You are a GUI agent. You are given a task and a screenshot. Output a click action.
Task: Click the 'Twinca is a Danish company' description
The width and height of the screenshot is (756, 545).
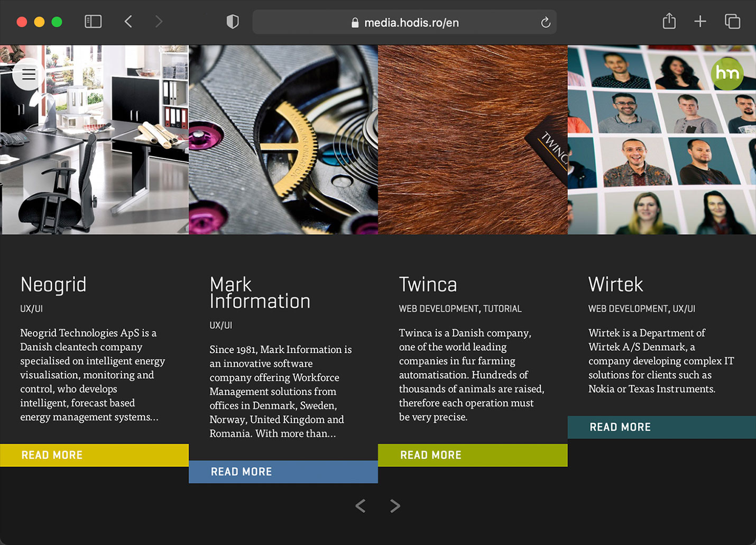click(x=472, y=375)
